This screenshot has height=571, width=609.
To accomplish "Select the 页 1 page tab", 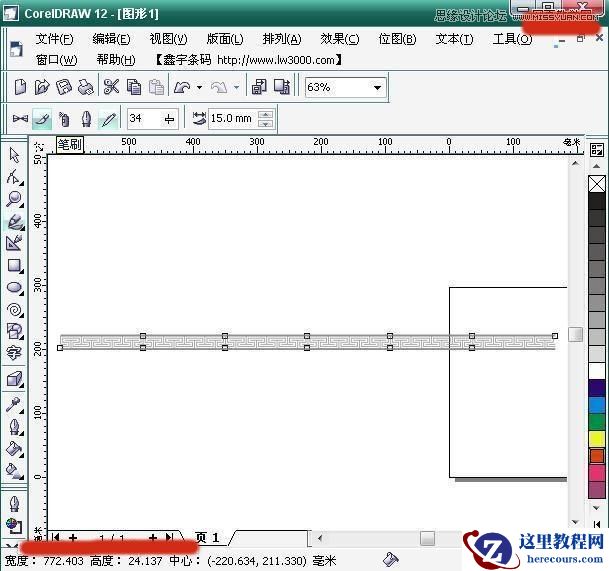I will coord(207,538).
